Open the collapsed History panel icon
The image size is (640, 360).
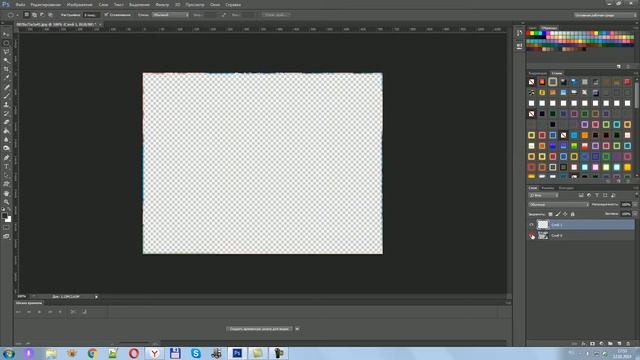[x=519, y=33]
